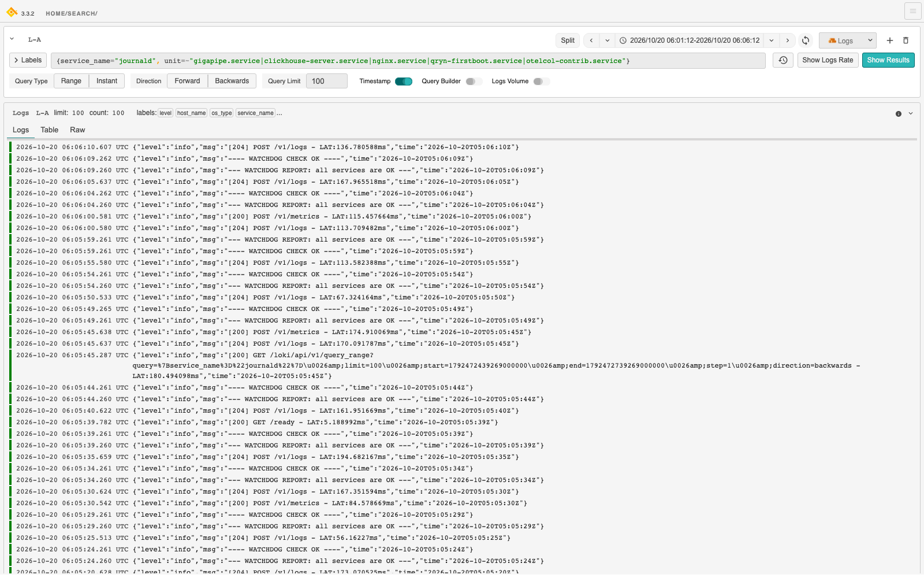Click the qryn logo icon
Viewport: 924px width, 578px height.
(x=12, y=12)
